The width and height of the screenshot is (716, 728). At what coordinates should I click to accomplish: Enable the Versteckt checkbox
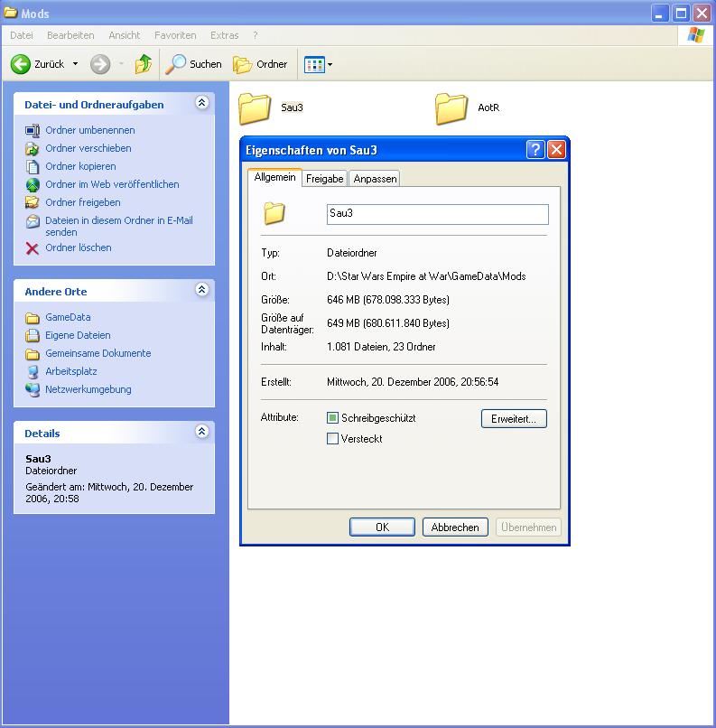point(332,439)
